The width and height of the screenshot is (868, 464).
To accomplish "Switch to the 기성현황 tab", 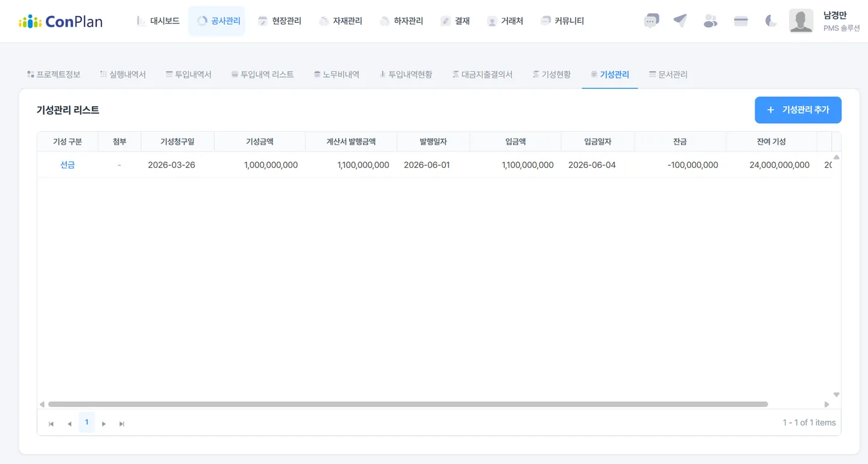I will (552, 75).
